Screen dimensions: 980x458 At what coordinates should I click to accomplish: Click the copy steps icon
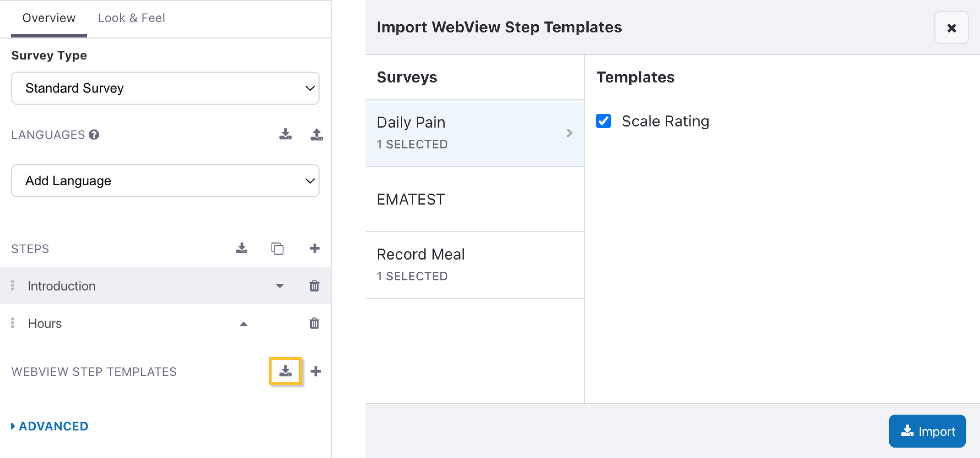point(277,248)
